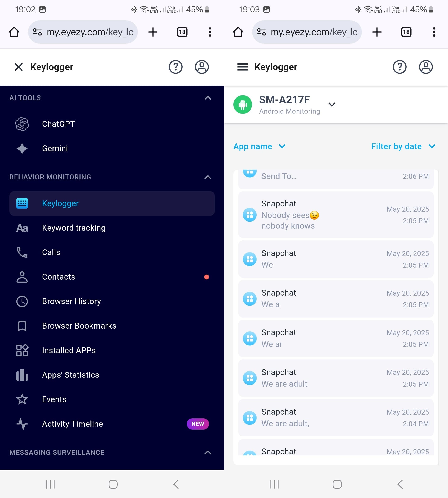The width and height of the screenshot is (448, 498).
Task: Open the App name filter dropdown
Action: pyautogui.click(x=259, y=146)
